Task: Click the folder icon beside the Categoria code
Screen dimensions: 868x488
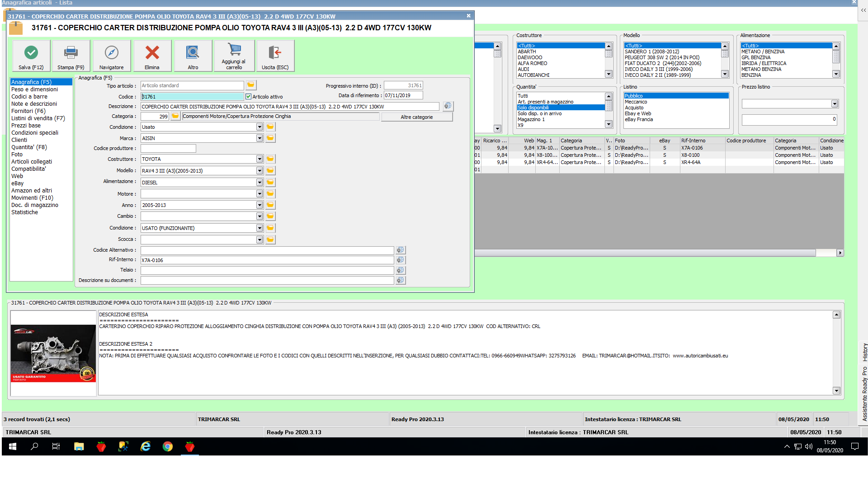Action: pyautogui.click(x=175, y=116)
